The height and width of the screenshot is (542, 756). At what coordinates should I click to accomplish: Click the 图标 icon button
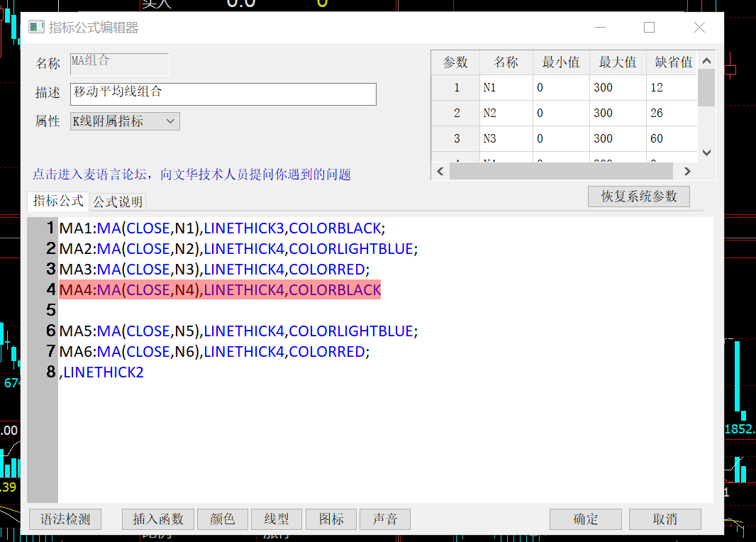coord(331,519)
